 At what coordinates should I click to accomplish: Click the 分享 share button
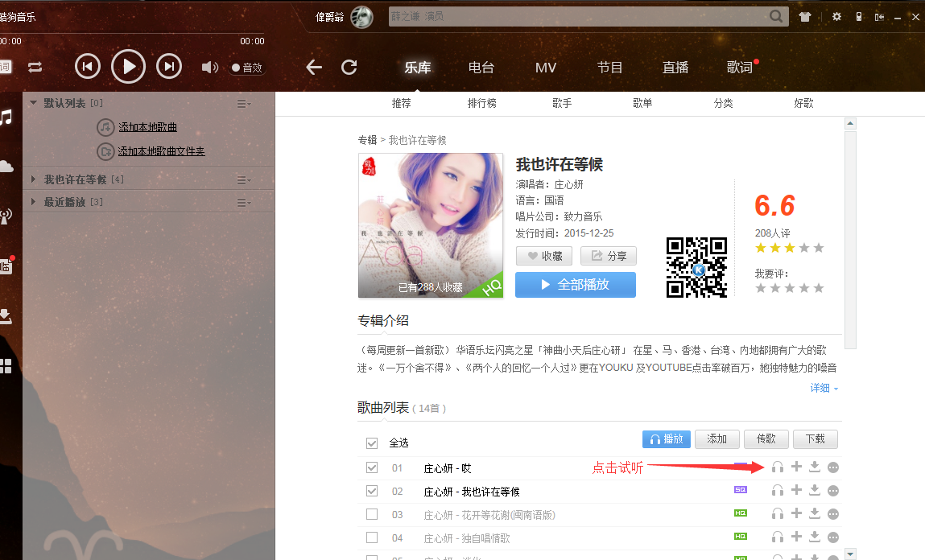pyautogui.click(x=609, y=256)
